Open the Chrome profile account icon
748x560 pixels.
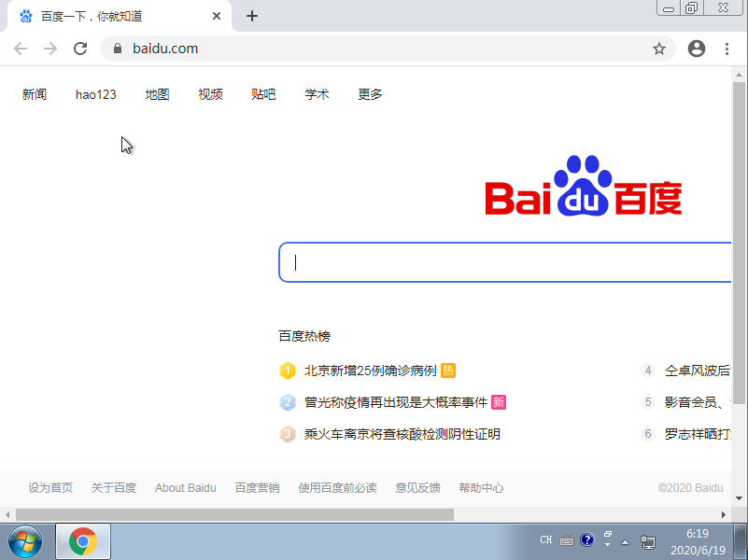(x=697, y=49)
